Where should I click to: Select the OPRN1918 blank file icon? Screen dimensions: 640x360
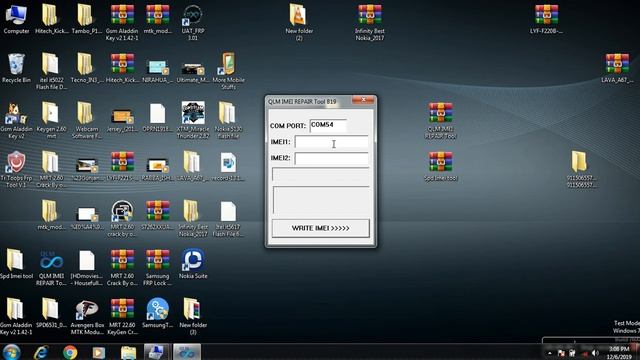[157, 117]
